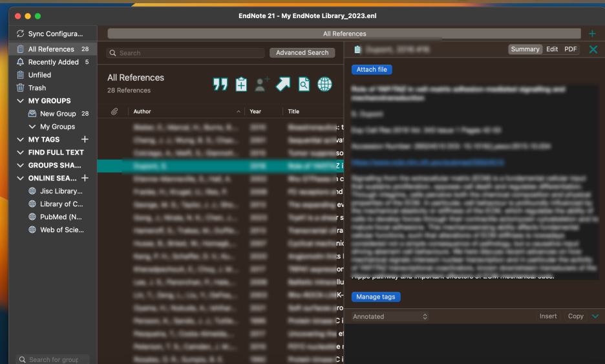Click Recently Added bell icon
Screen dimensions: 605x364
[21, 62]
